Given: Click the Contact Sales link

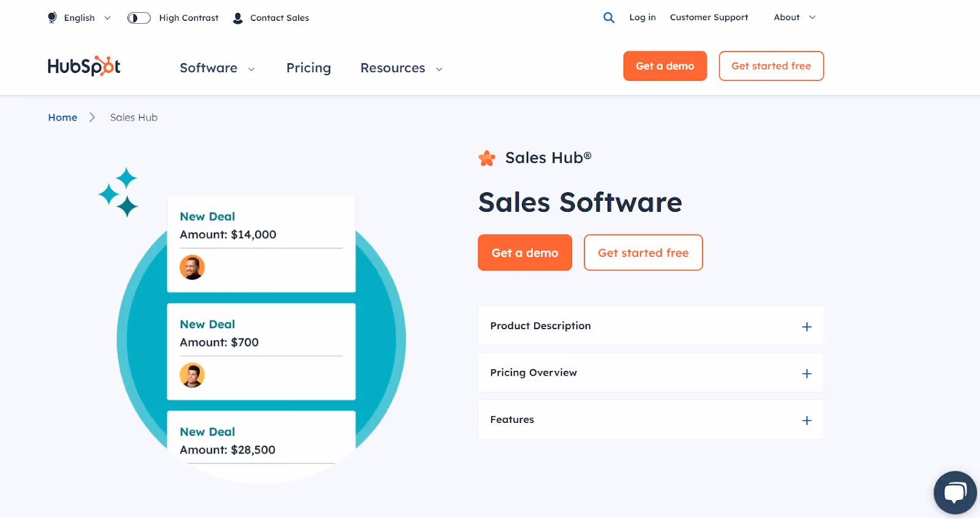Looking at the screenshot, I should point(279,18).
